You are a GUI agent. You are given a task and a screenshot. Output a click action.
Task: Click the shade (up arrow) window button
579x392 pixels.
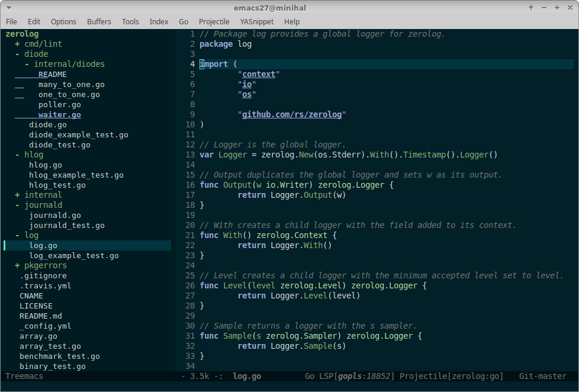531,8
